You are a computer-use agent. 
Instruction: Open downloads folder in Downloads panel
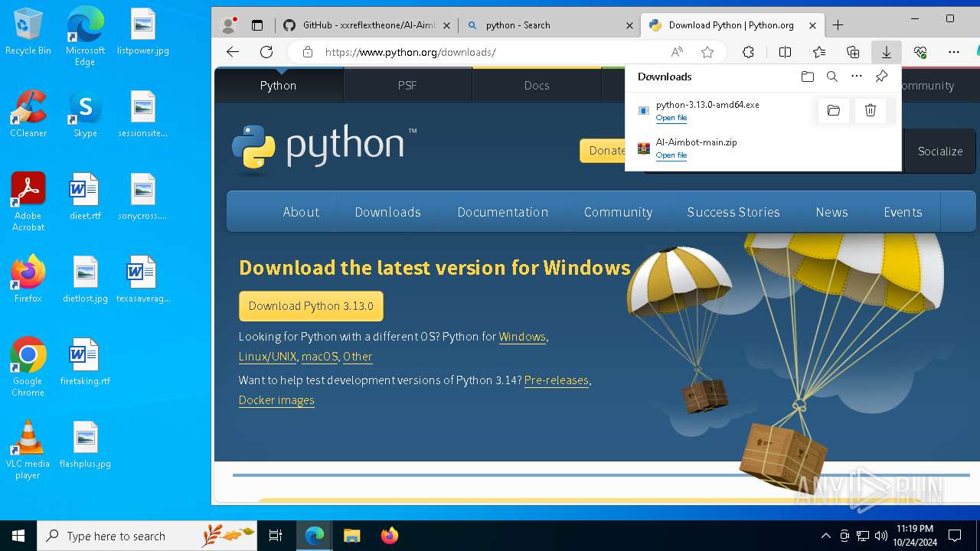click(807, 77)
